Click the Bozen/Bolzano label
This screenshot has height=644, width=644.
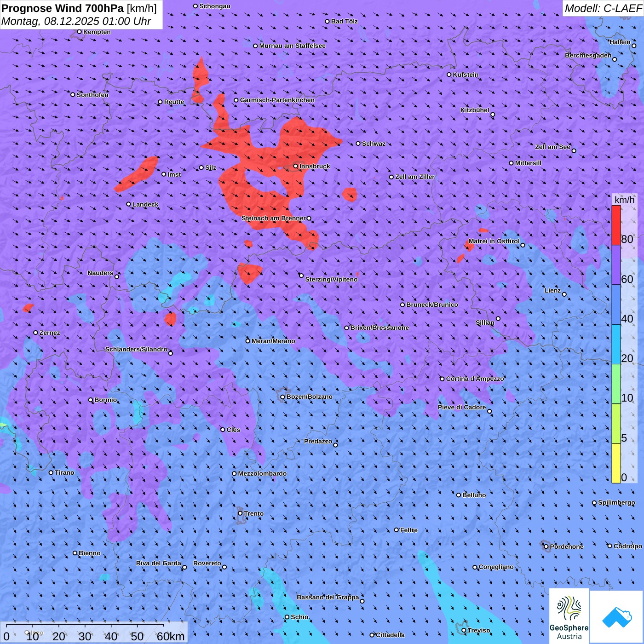(309, 397)
